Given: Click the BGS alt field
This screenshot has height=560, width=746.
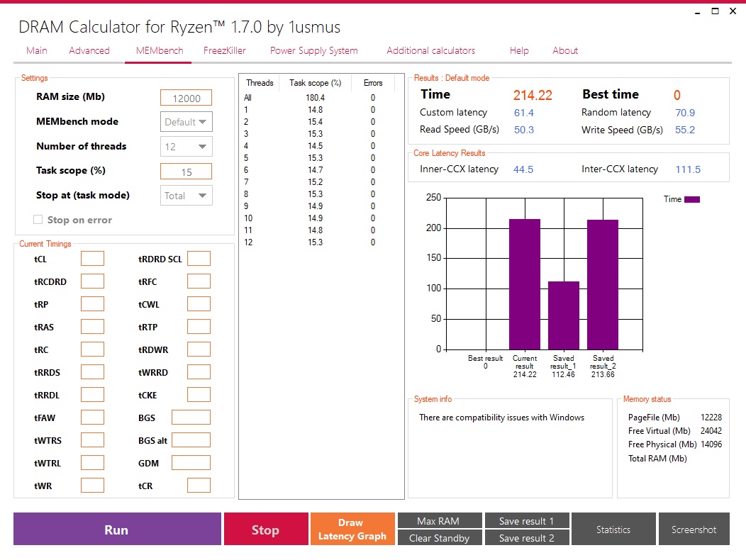Looking at the screenshot, I should (x=191, y=440).
